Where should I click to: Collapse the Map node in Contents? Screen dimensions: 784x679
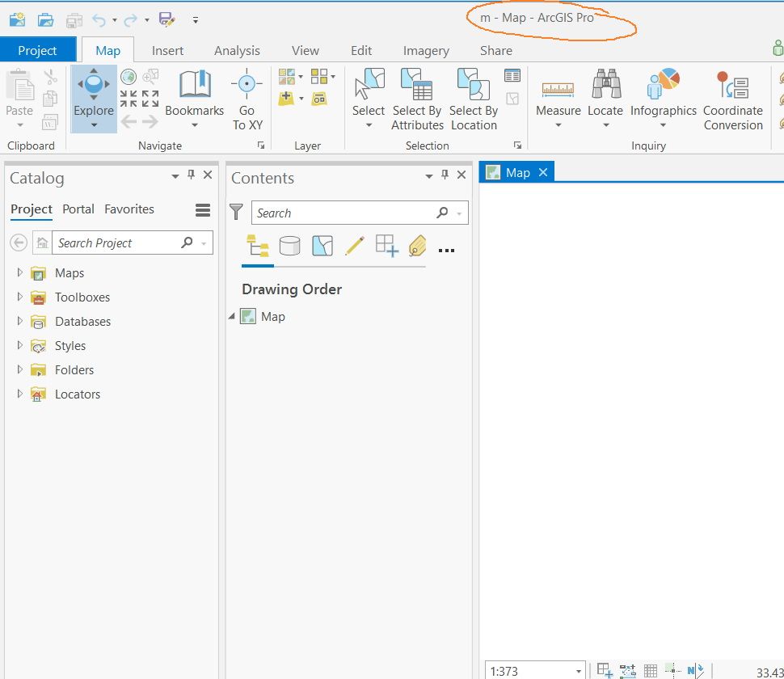click(x=231, y=317)
